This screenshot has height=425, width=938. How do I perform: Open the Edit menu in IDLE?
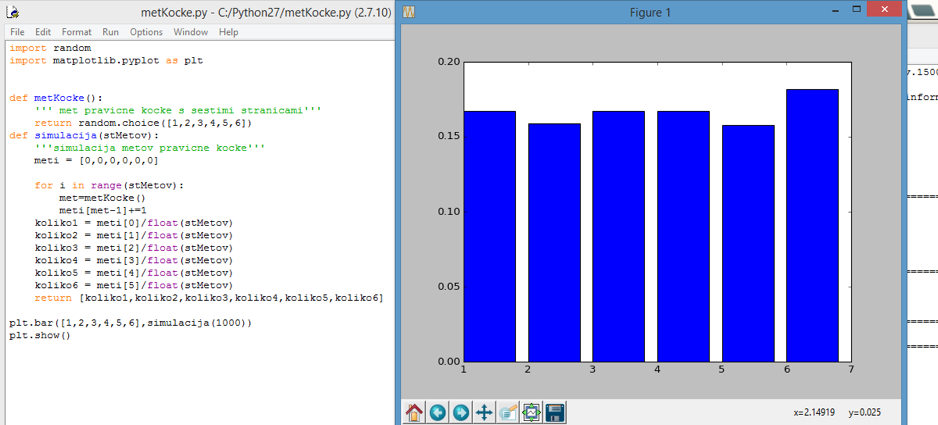click(x=44, y=32)
